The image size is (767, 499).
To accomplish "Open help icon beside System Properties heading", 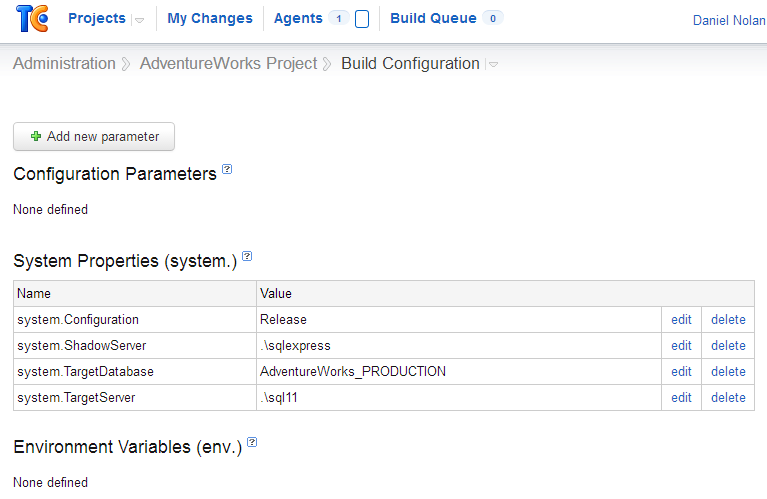I will point(247,257).
